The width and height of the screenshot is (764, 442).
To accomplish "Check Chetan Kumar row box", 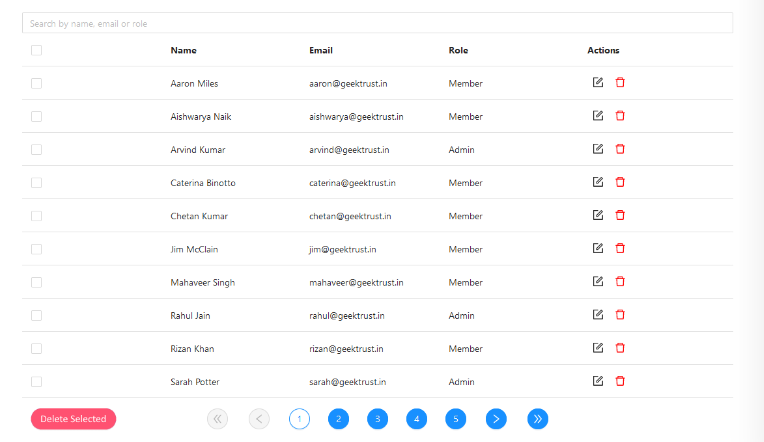I will (x=37, y=216).
